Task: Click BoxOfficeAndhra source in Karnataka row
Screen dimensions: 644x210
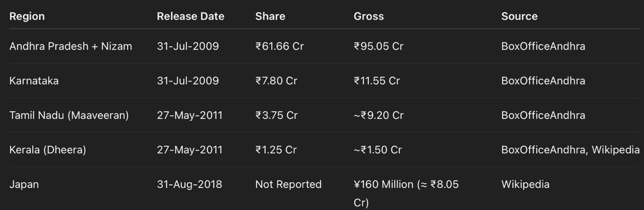Action: pyautogui.click(x=543, y=81)
